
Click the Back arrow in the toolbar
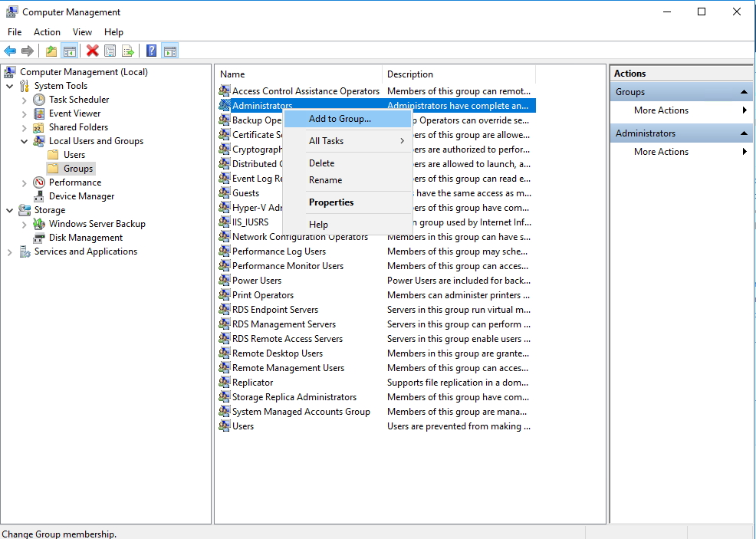click(10, 51)
